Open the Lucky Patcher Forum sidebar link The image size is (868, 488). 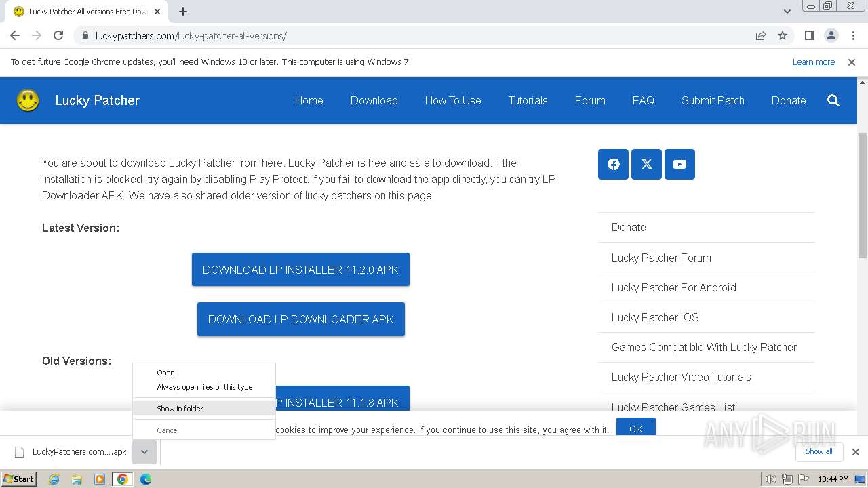tap(661, 258)
